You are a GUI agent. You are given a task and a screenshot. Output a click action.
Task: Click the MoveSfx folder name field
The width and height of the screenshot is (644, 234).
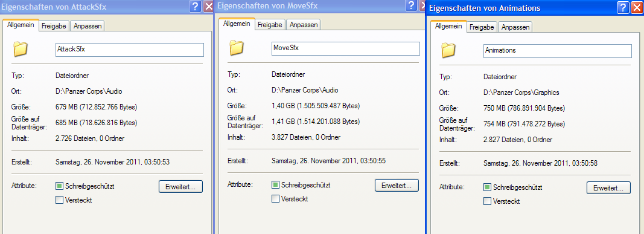(345, 48)
